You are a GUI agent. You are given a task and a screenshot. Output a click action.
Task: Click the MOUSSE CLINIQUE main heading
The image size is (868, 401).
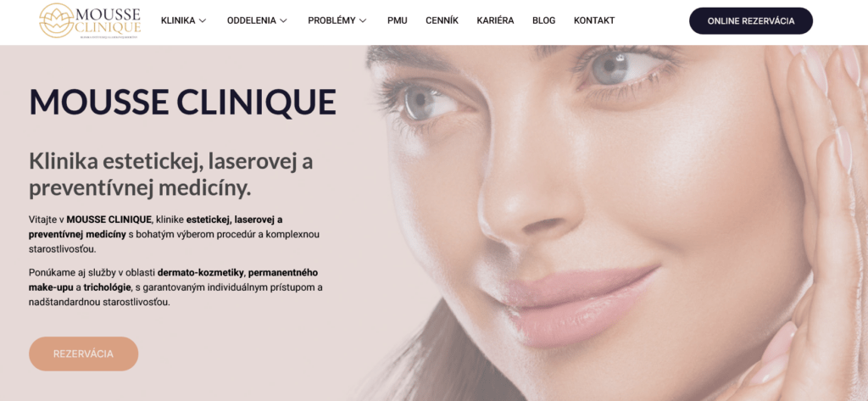tap(183, 102)
